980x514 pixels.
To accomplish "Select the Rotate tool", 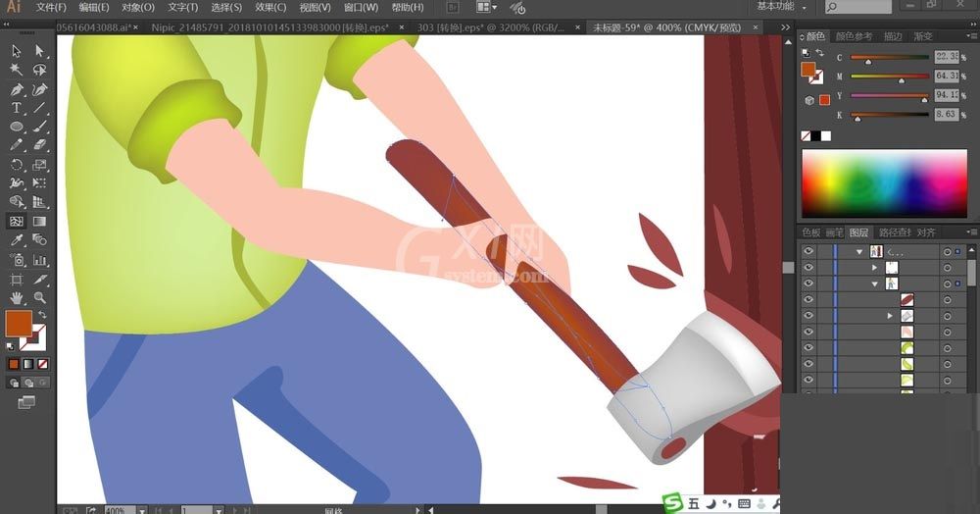I will 17,165.
